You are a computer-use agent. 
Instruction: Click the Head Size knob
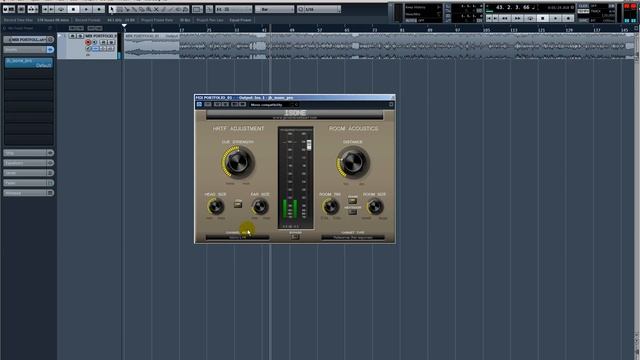coord(216,207)
